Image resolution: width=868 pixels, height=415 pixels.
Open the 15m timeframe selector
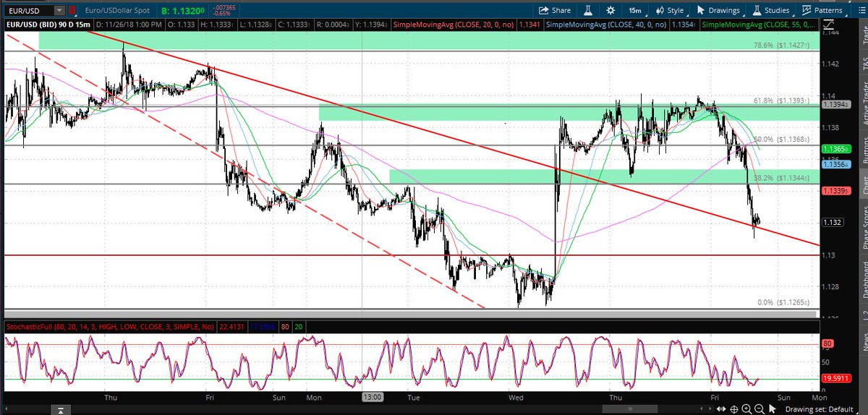click(x=635, y=11)
